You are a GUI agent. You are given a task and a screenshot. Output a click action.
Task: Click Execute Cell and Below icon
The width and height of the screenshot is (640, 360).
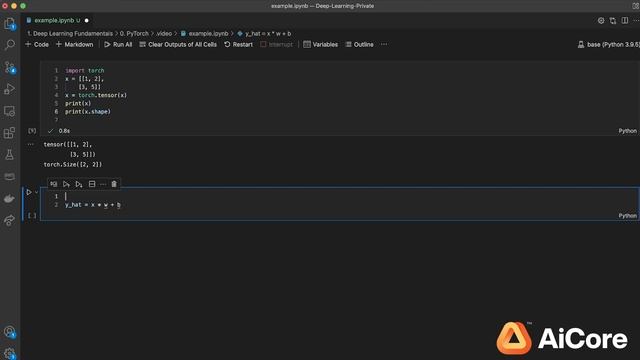pos(79,184)
